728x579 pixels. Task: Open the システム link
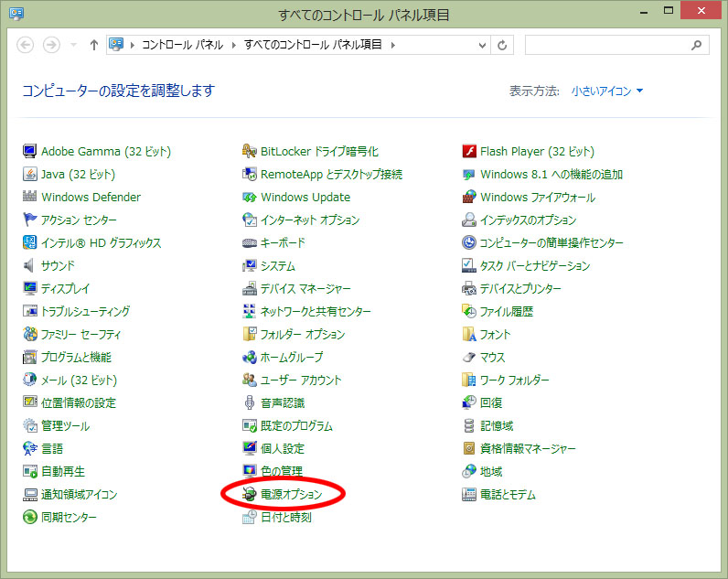(278, 265)
